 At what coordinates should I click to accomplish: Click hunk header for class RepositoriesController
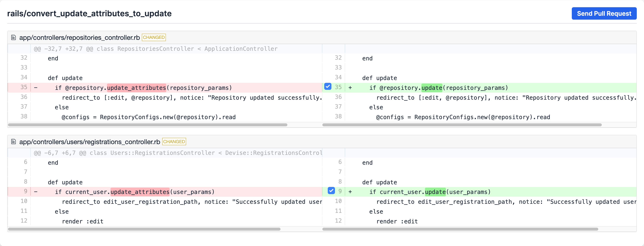point(156,49)
